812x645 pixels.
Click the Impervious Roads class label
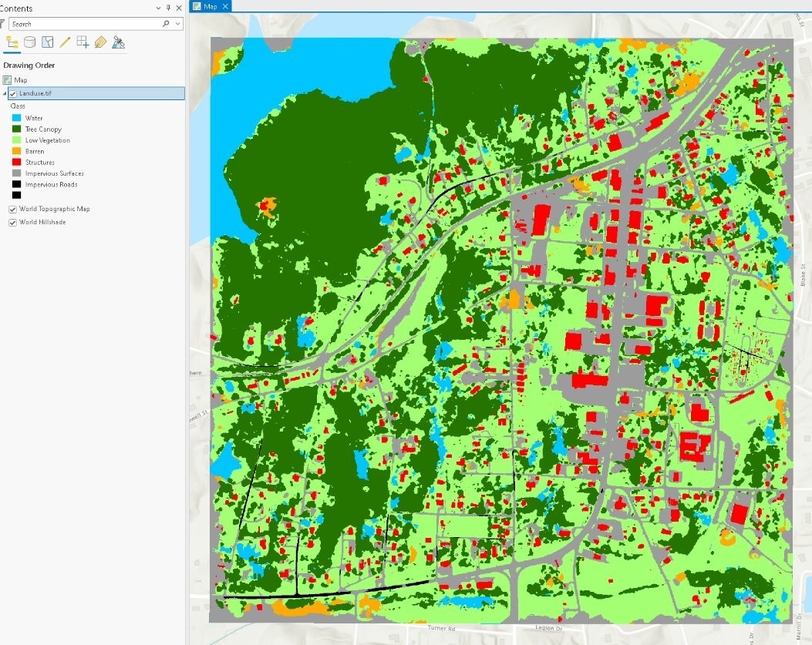coord(51,184)
